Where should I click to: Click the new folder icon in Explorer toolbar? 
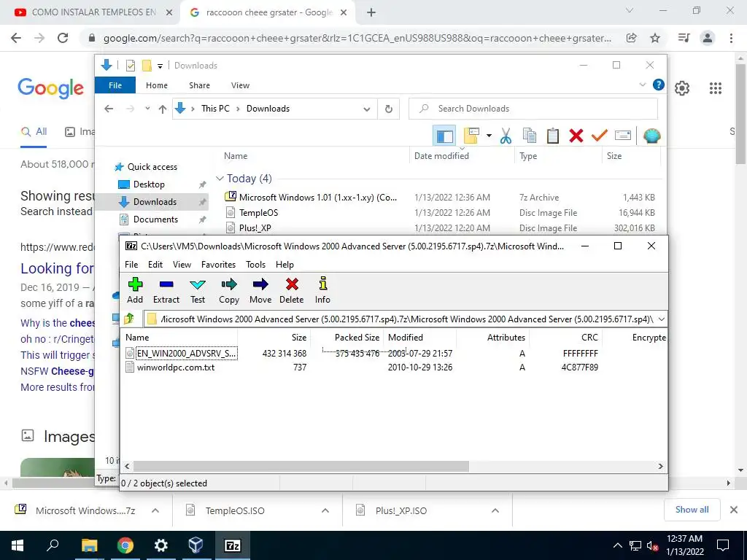coord(471,136)
